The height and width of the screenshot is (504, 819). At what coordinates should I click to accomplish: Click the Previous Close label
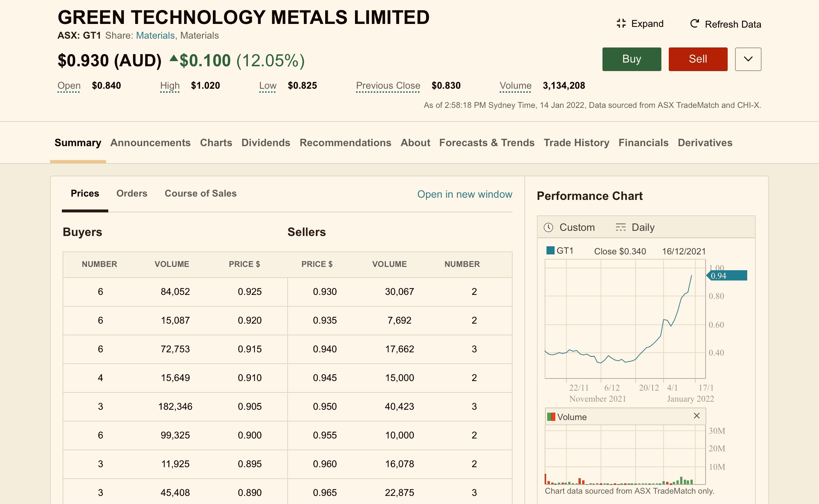(388, 86)
